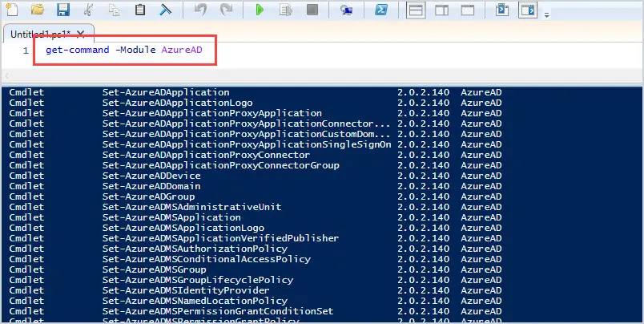Select Set-AzureADMSApplicationVerifiedPublisher in output
The width and height of the screenshot is (644, 324).
click(220, 238)
